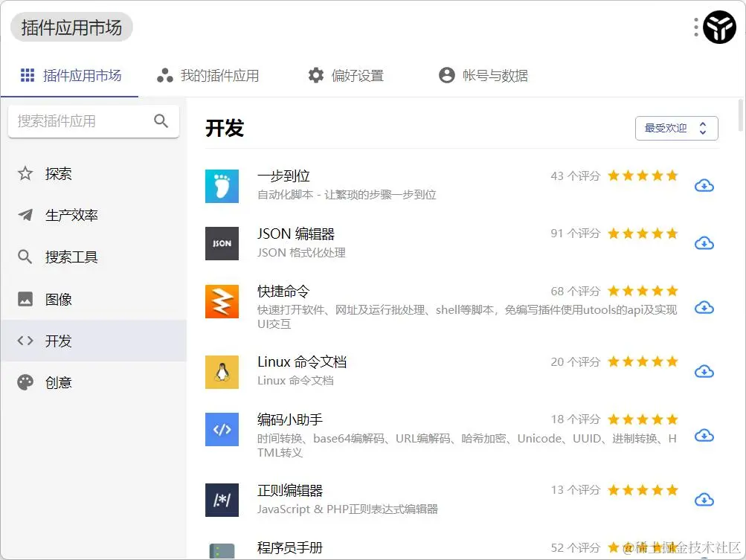Viewport: 746px width, 560px height.
Task: Click the uTools avatar logo icon
Action: (719, 27)
